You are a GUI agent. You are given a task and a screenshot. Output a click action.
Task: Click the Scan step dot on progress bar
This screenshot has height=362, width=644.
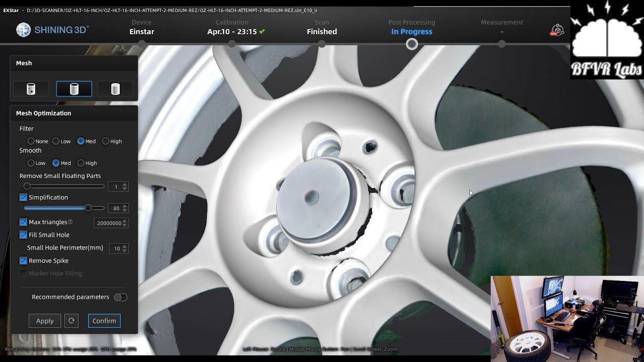coord(322,44)
